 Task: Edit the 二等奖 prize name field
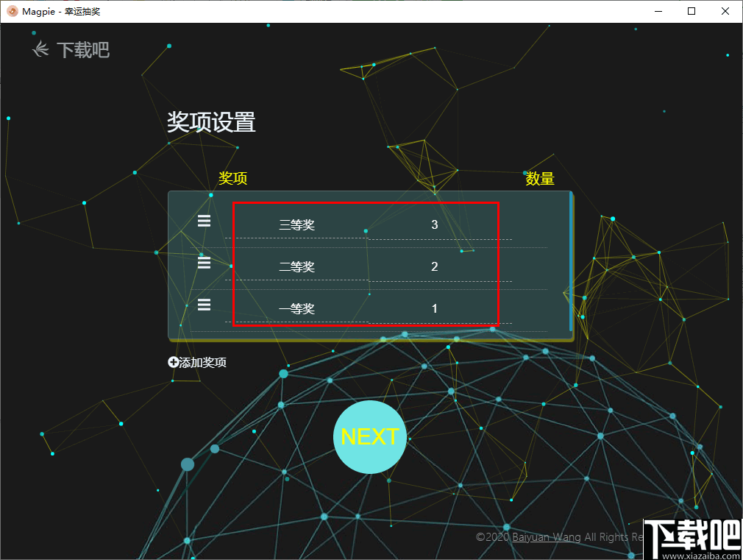coord(296,267)
